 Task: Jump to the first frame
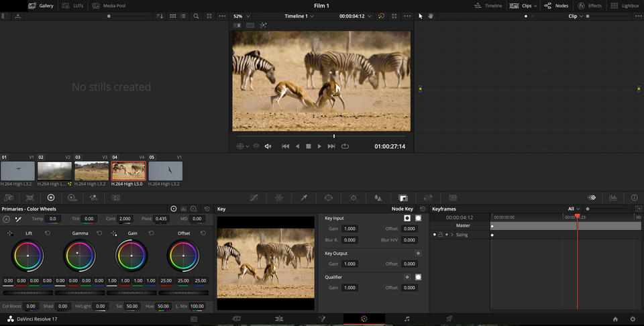286,146
